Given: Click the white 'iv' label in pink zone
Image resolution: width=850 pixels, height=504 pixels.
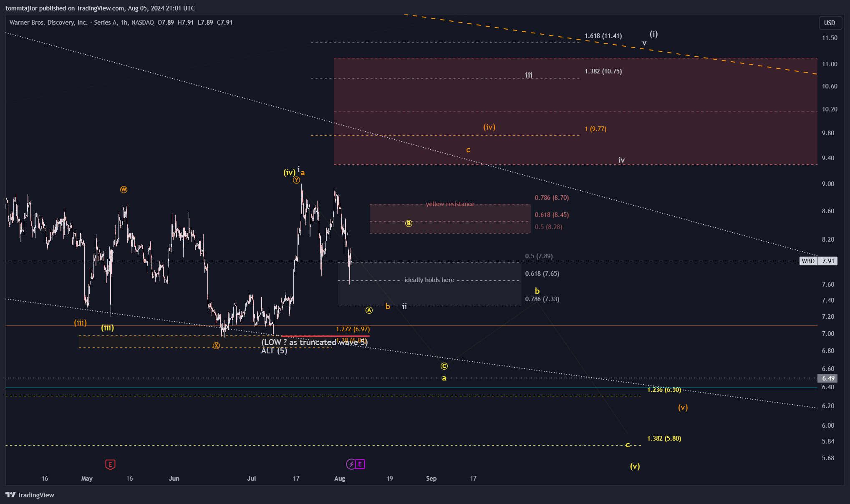Looking at the screenshot, I should pos(621,160).
